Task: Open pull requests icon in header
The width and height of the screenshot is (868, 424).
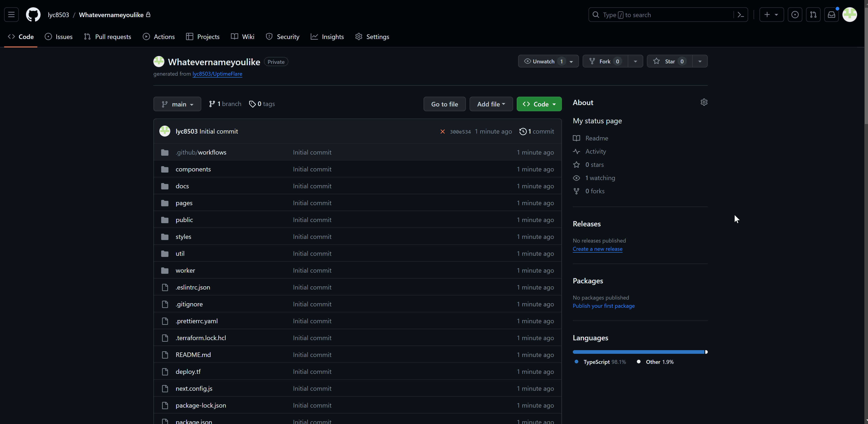Action: 813,15
